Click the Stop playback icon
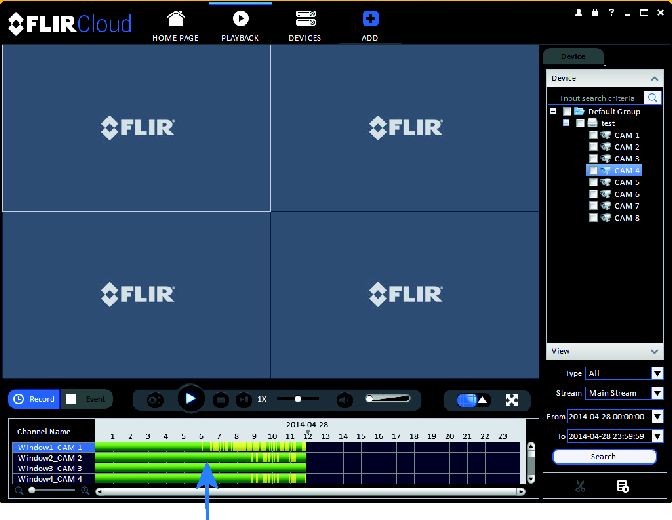 pos(221,400)
